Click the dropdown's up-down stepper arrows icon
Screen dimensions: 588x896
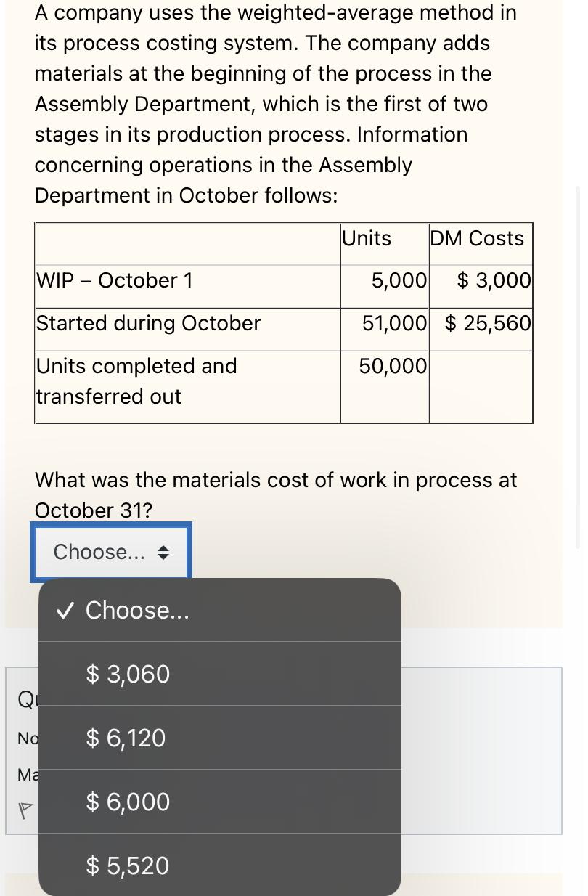click(163, 552)
